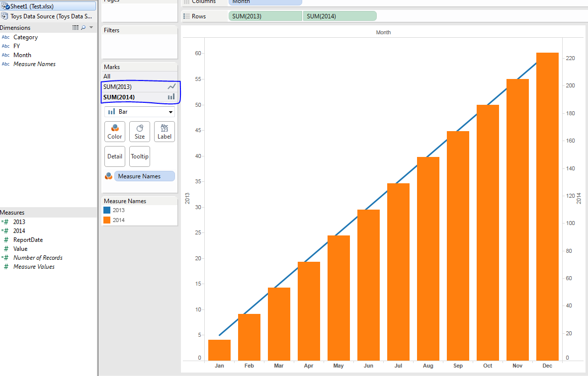The height and width of the screenshot is (376, 588).
Task: Click the color legend icon beside Measure Names pill
Action: pyautogui.click(x=108, y=176)
